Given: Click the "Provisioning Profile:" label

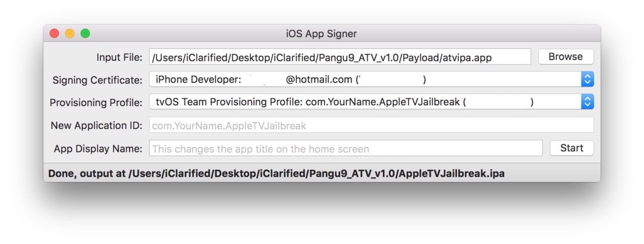Looking at the screenshot, I should pos(96,103).
